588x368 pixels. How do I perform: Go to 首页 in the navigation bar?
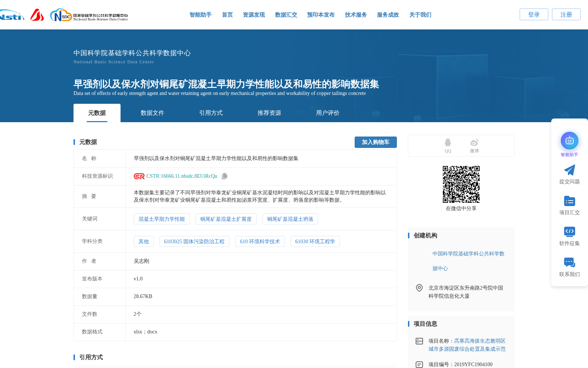tap(227, 15)
